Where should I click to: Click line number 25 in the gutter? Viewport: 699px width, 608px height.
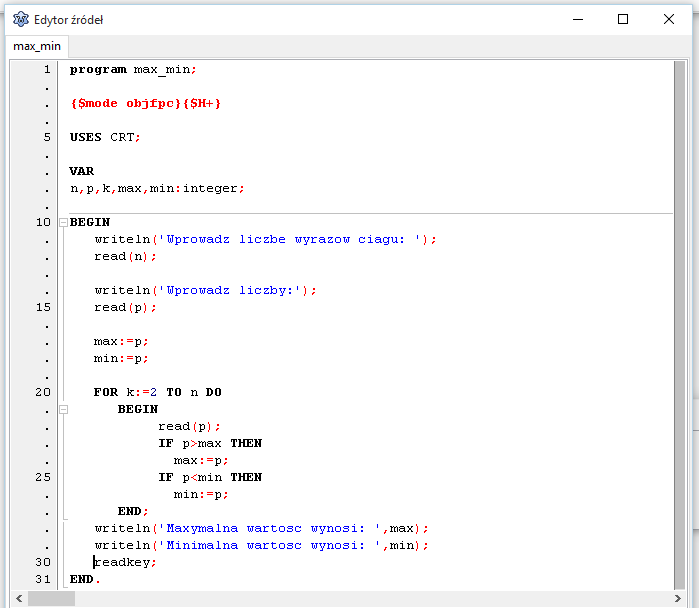(43, 477)
